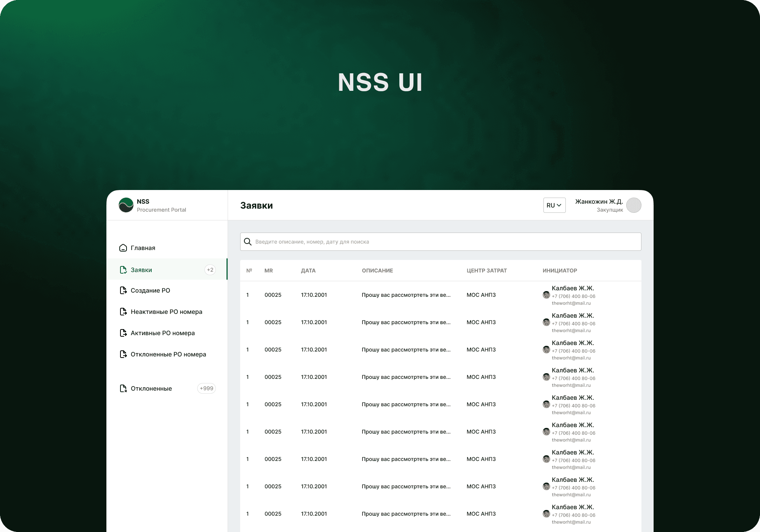Open the Создание PO menu item
This screenshot has width=760, height=532.
pos(150,290)
